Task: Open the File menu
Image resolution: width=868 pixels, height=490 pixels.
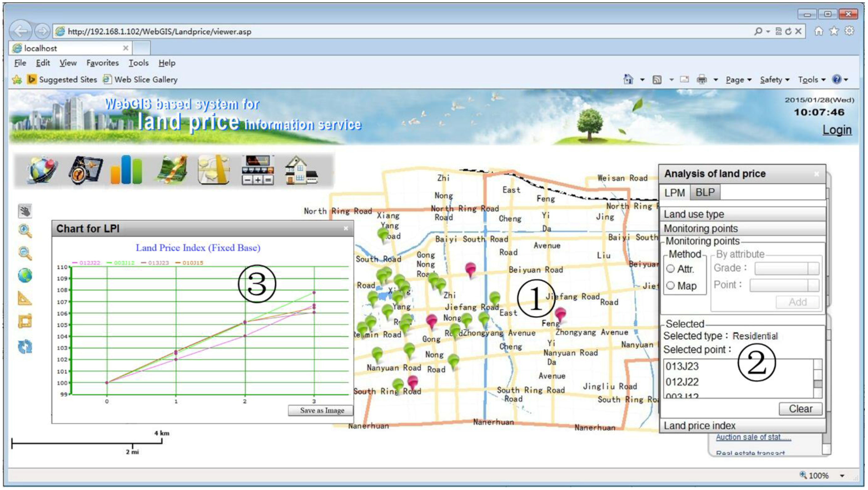Action: click(x=20, y=63)
